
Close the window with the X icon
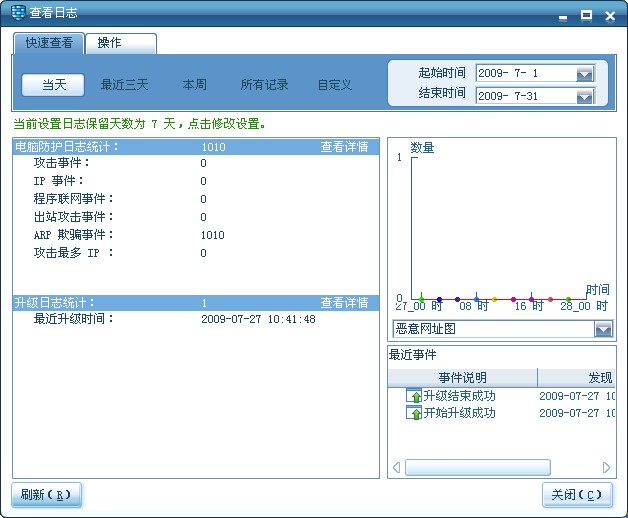[x=610, y=16]
